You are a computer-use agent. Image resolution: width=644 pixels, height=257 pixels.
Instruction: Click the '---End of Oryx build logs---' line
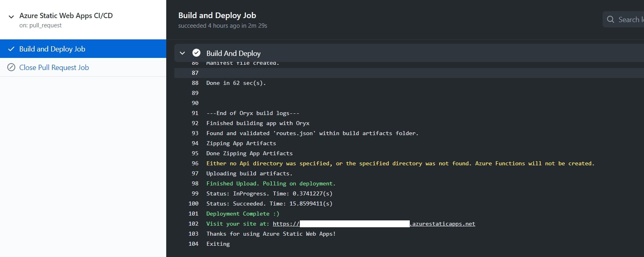[x=253, y=113]
